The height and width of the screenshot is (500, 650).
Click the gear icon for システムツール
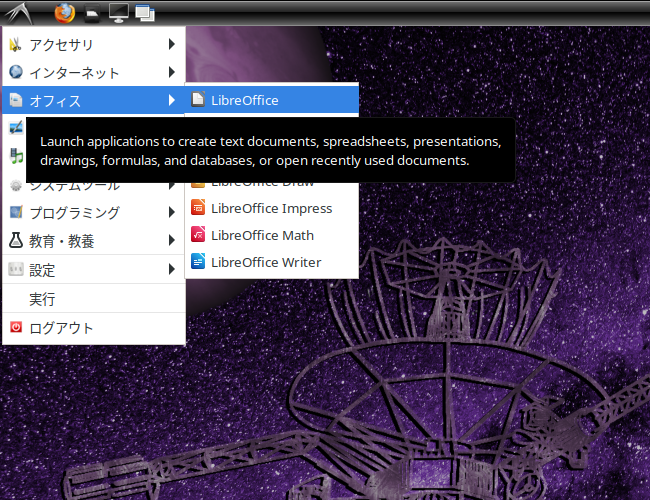coord(16,185)
